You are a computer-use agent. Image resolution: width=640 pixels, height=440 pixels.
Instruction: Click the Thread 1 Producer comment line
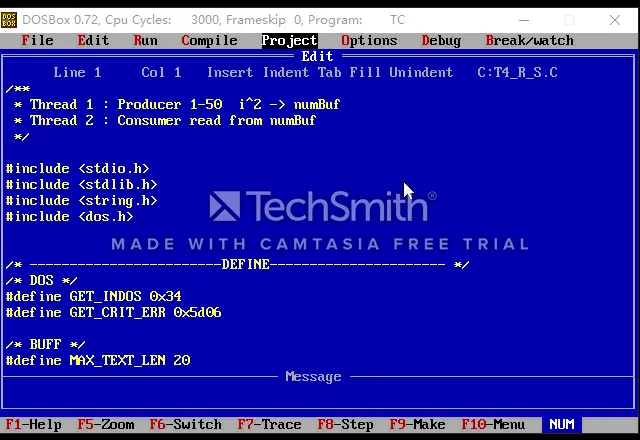pos(177,104)
